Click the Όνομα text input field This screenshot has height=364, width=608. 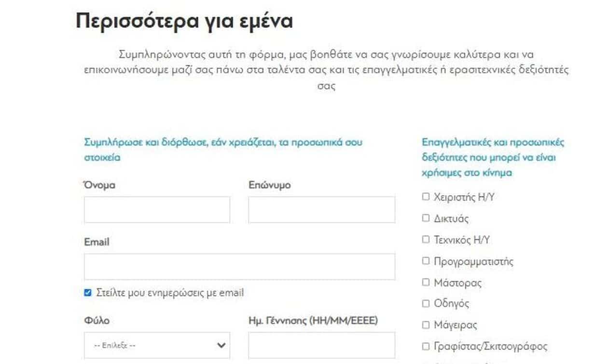coord(157,210)
